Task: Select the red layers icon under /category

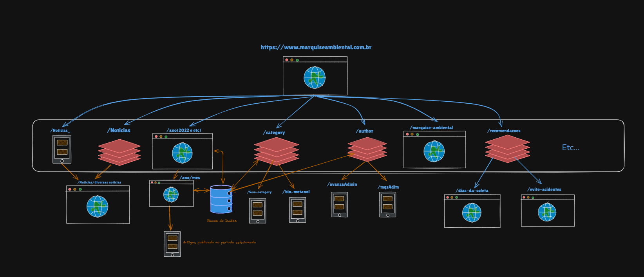Action: 276,151
